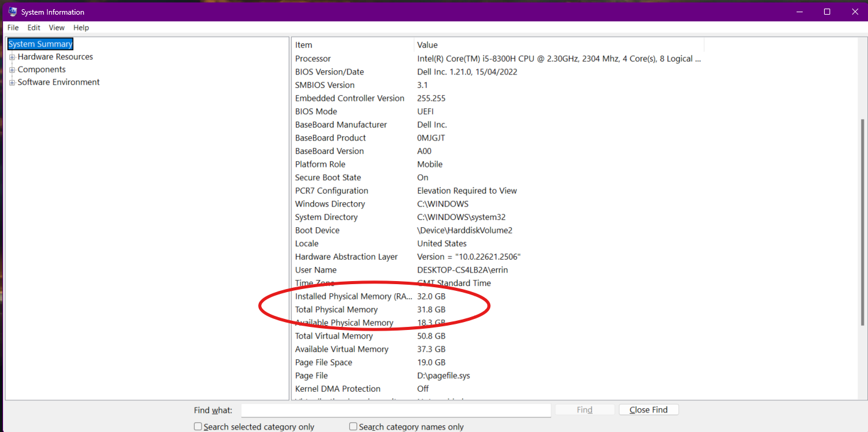This screenshot has height=432, width=868.
Task: Enable Search selected category only checkbox
Action: (x=198, y=427)
